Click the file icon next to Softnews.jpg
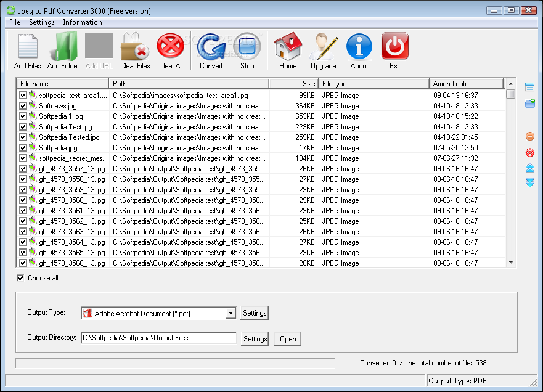 (33, 105)
